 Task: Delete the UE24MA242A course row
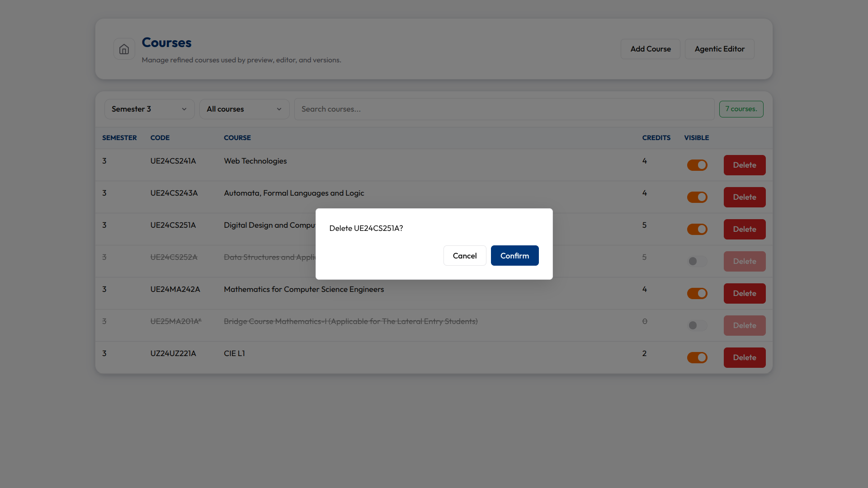pyautogui.click(x=745, y=293)
